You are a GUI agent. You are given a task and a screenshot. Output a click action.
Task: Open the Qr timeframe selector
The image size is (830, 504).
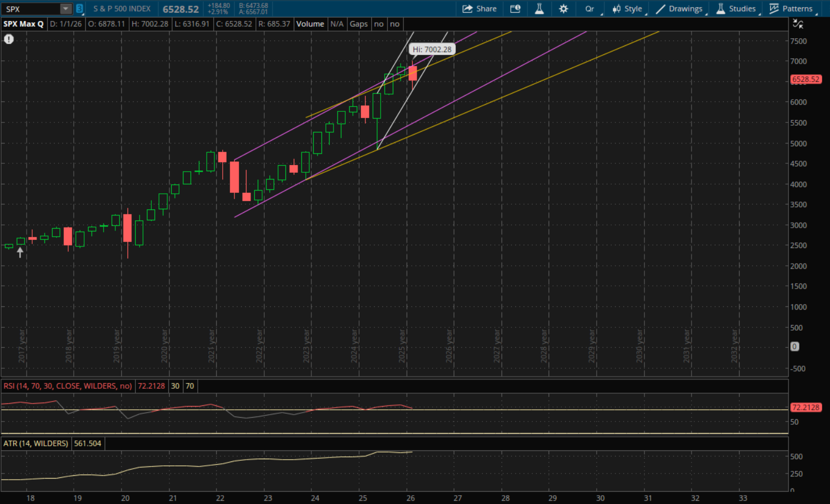click(x=590, y=9)
